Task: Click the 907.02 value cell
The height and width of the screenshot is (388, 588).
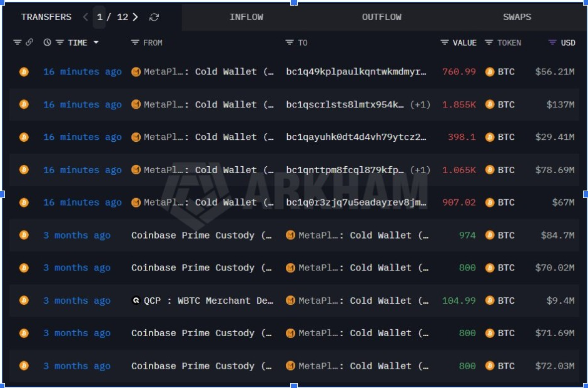Action: tap(459, 202)
